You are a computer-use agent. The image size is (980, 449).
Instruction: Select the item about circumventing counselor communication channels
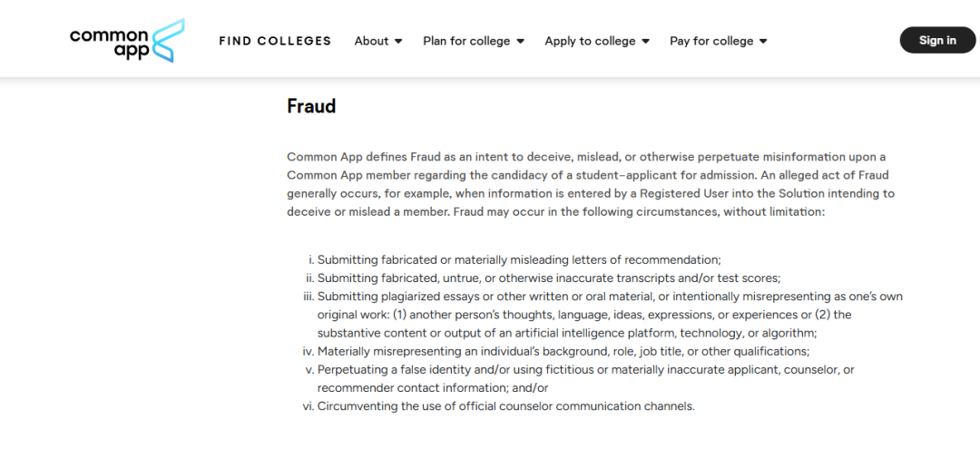click(x=499, y=405)
